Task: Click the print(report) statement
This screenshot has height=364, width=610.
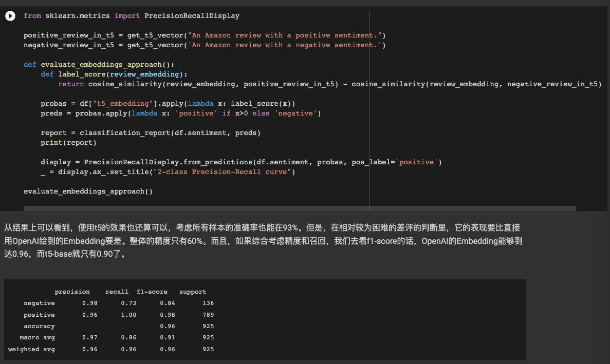Action: click(68, 143)
